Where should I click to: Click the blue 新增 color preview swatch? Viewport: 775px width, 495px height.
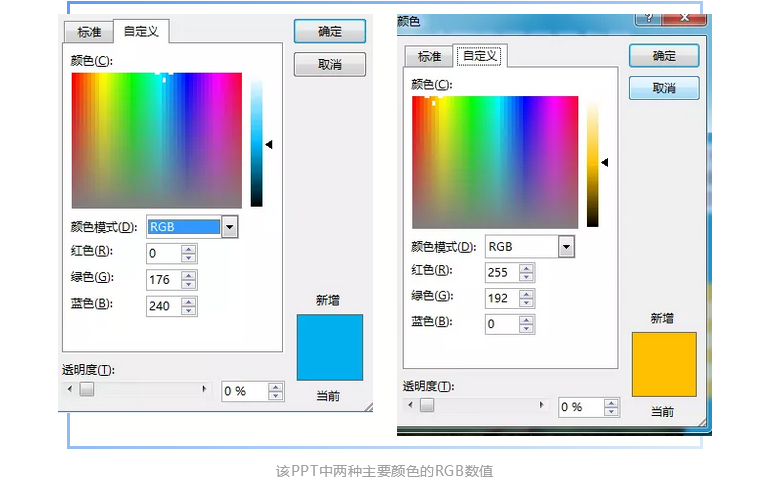330,347
